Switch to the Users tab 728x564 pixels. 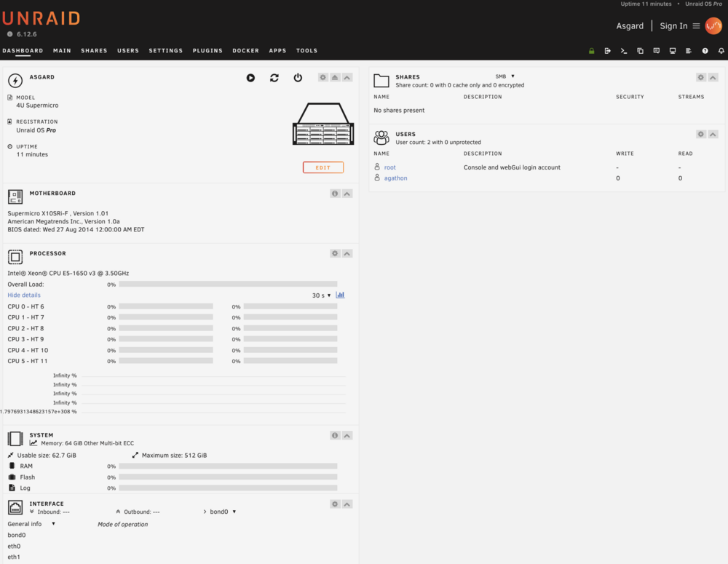click(x=127, y=51)
